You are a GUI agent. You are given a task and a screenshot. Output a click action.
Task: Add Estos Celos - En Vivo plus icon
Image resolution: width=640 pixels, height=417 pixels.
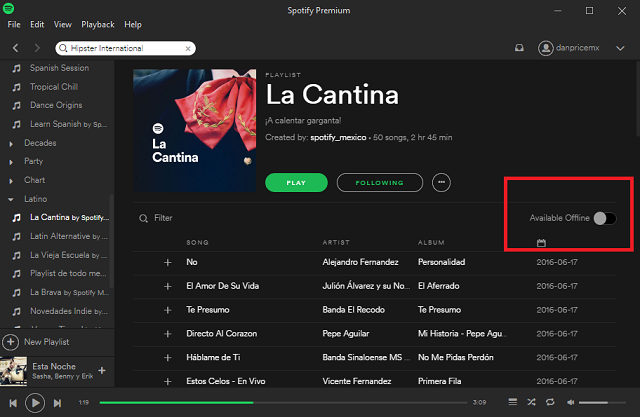(x=168, y=382)
